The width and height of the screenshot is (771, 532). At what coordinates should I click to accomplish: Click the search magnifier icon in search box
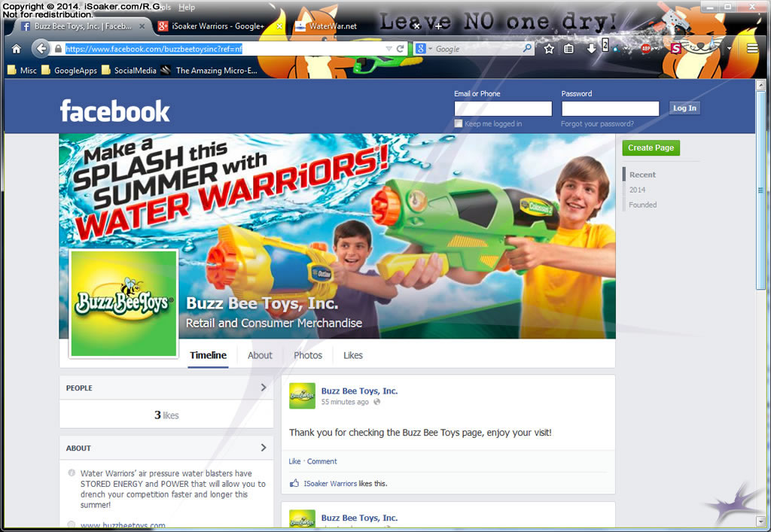pyautogui.click(x=526, y=48)
